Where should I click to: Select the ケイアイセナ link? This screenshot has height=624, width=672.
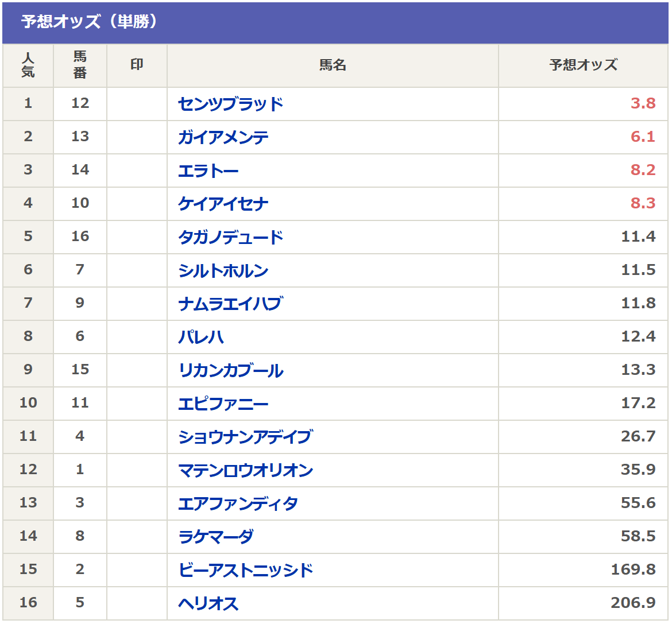pos(223,204)
